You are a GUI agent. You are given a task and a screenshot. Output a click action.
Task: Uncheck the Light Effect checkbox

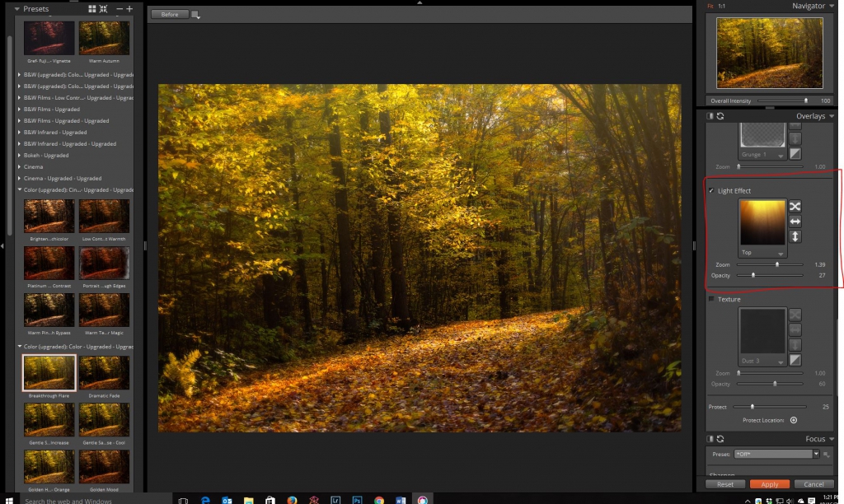[x=711, y=191]
